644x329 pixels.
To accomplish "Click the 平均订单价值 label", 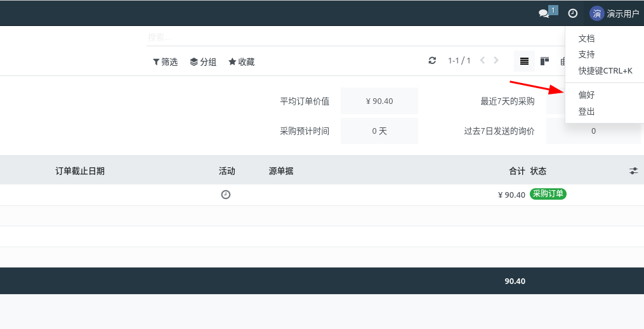I will [x=305, y=101].
